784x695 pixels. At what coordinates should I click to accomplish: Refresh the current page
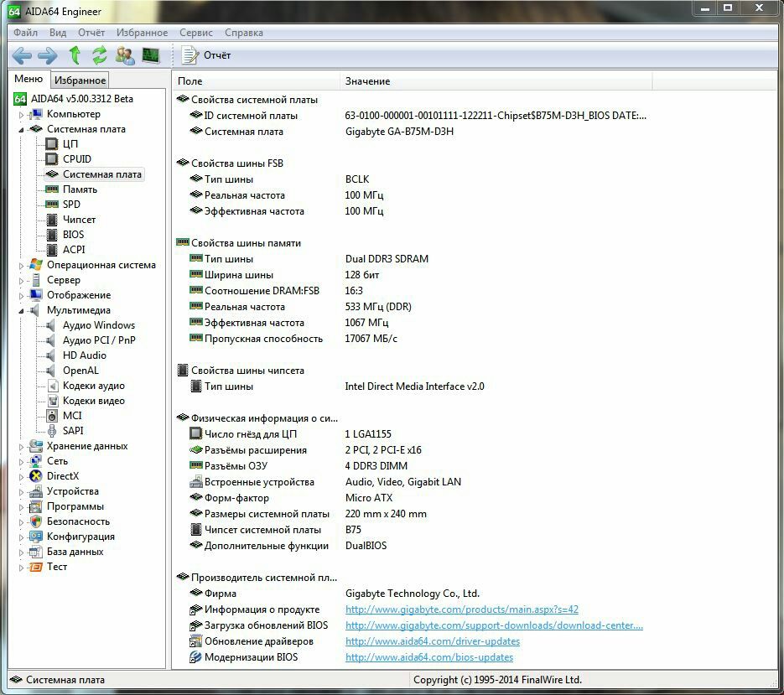100,55
